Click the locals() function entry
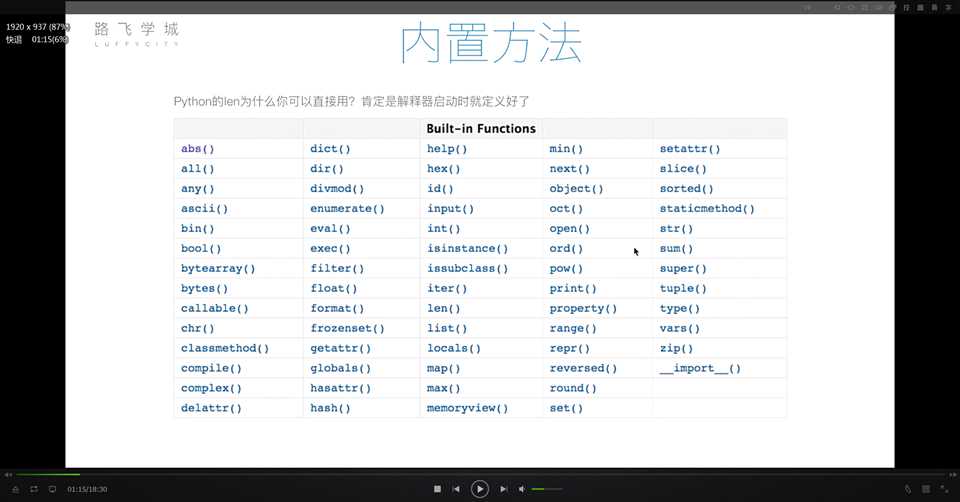The height and width of the screenshot is (502, 960). coord(454,348)
